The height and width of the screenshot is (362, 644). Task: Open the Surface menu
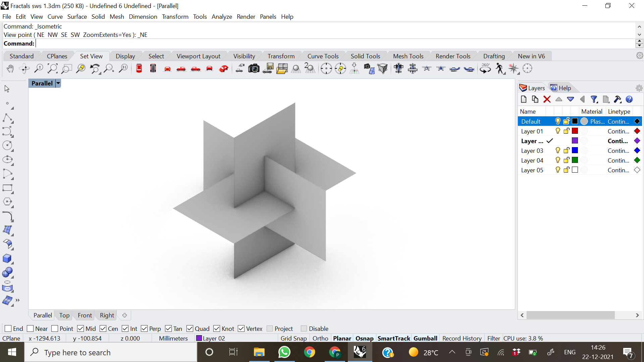(77, 17)
